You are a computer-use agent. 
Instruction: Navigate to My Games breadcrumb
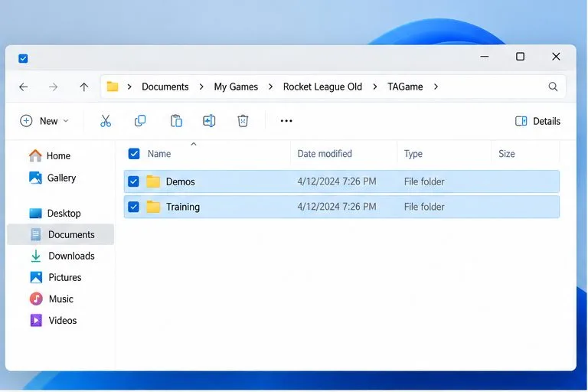point(236,87)
